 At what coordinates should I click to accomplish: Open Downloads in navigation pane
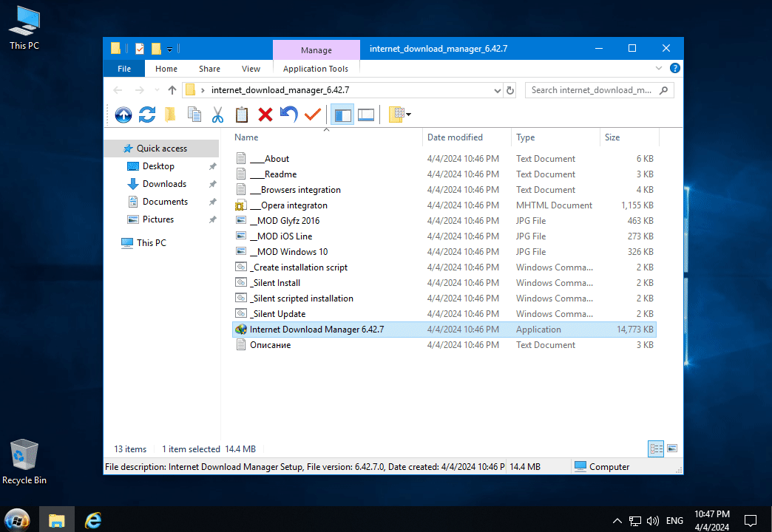pyautogui.click(x=164, y=183)
